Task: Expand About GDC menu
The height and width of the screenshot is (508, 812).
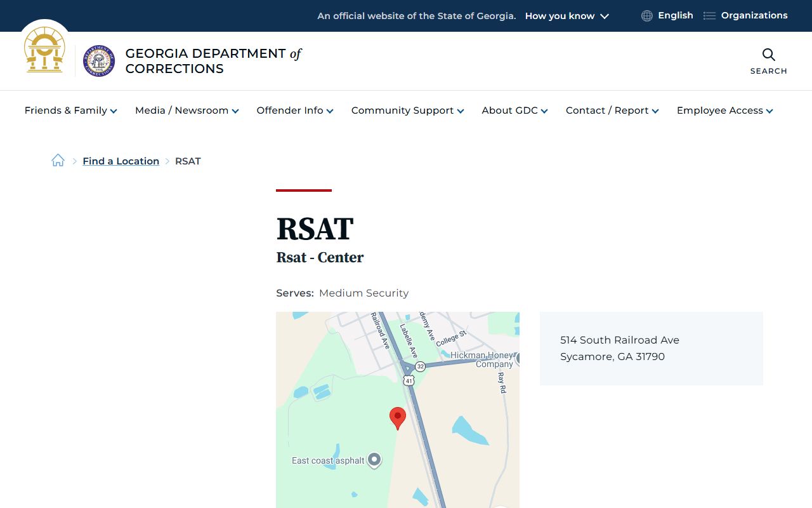Action: 515,110
